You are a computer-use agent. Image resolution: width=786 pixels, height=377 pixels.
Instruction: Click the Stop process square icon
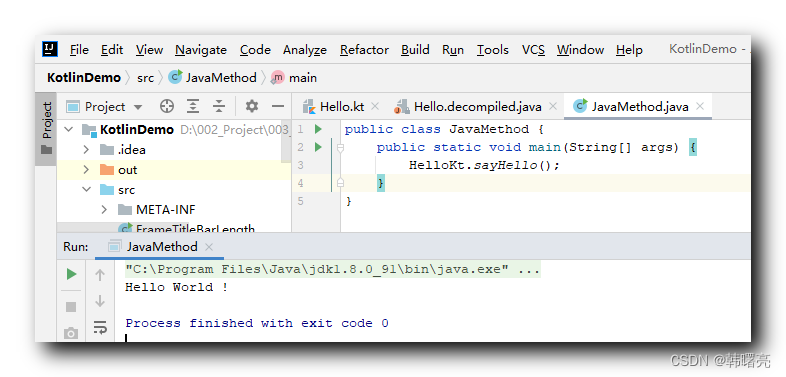coord(71,307)
